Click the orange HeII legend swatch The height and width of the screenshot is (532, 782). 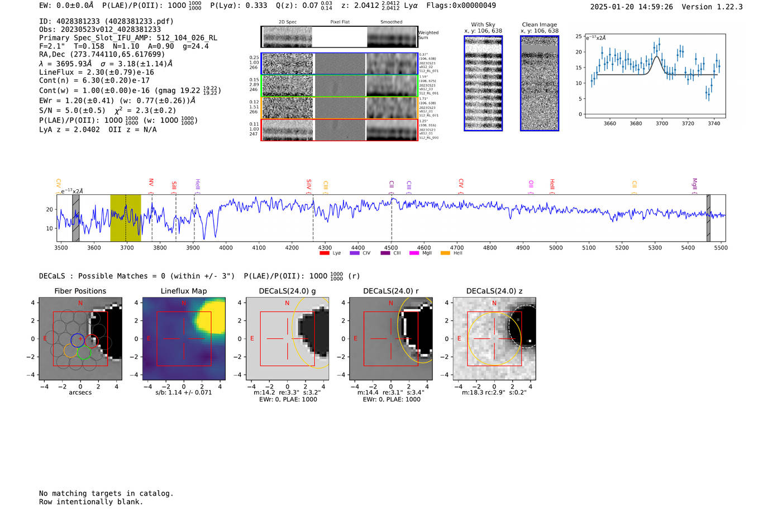(445, 253)
